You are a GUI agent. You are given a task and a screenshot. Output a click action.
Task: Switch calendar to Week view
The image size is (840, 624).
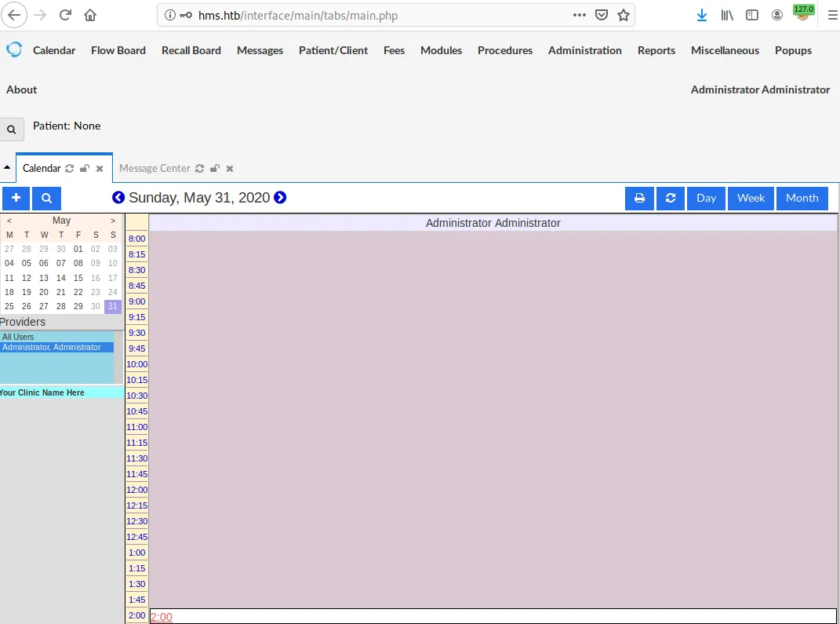click(751, 199)
